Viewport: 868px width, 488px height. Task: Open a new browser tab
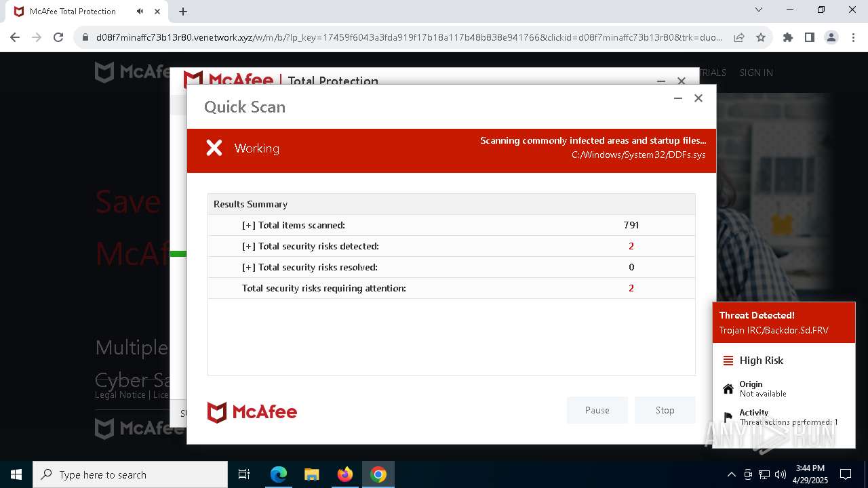click(183, 12)
